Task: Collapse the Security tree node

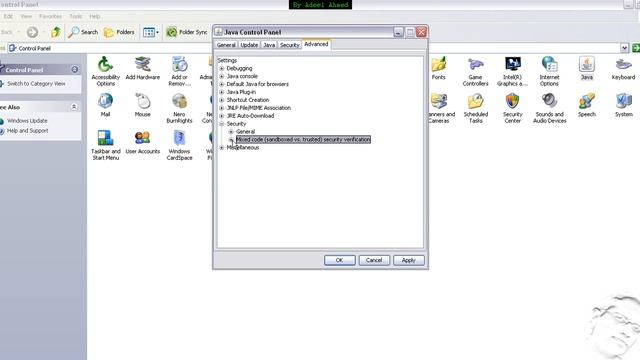Action: click(x=222, y=124)
